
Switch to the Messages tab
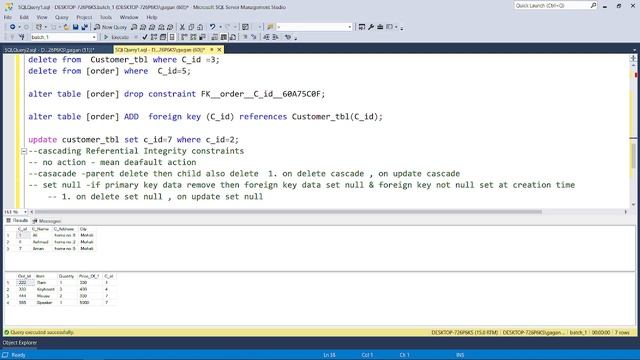tap(47, 221)
